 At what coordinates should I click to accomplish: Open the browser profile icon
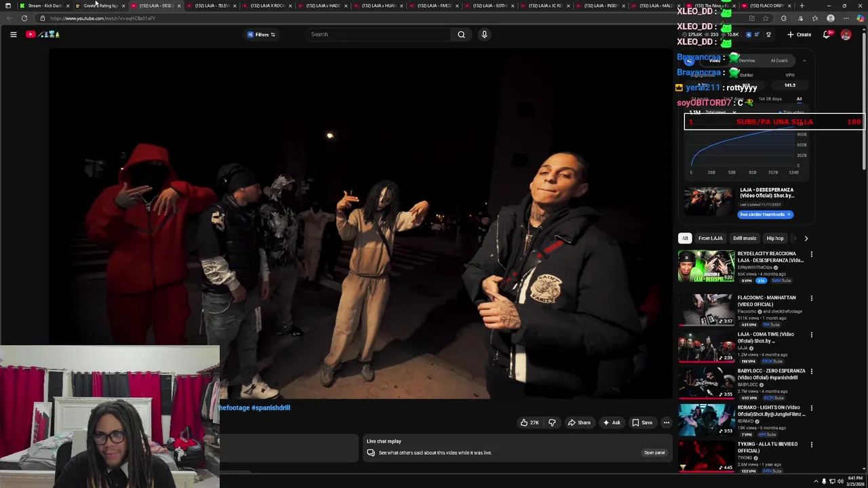coord(831,18)
